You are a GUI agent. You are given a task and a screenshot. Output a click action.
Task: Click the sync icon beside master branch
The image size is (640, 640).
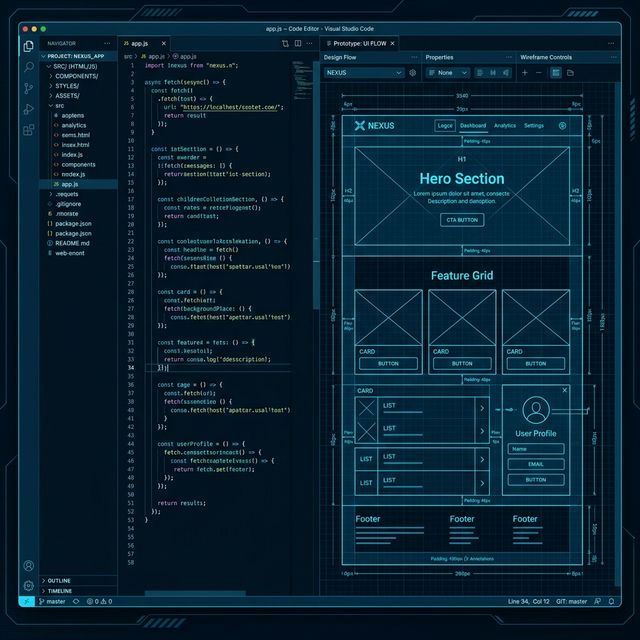point(76,601)
